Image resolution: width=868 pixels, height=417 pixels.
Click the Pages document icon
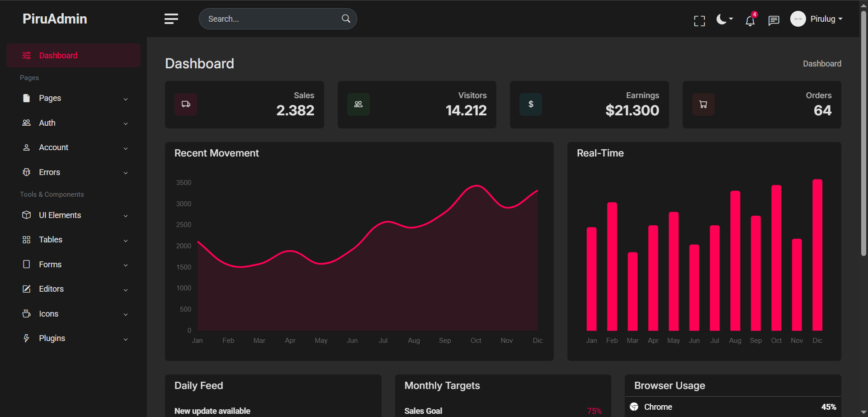tap(27, 98)
